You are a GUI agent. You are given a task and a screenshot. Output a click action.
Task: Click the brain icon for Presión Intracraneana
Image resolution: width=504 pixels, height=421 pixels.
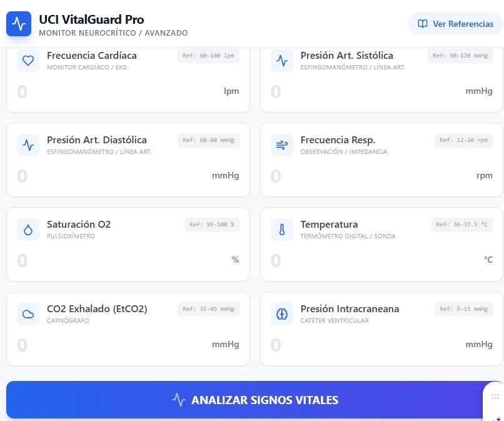pyautogui.click(x=282, y=314)
